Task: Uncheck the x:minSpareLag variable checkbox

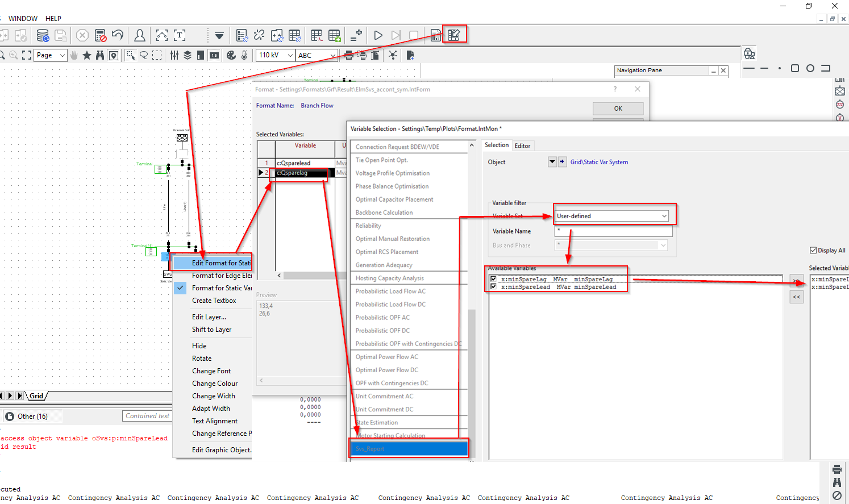Action: (493, 279)
